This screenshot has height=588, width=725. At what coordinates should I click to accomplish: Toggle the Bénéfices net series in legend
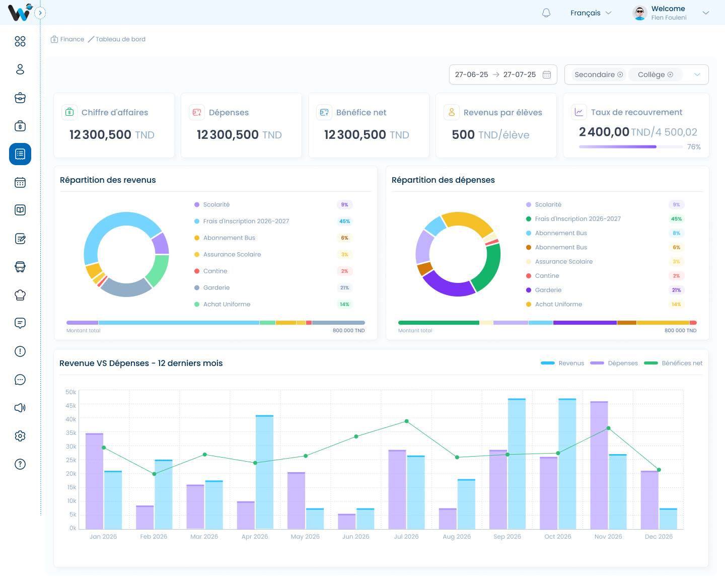[673, 363]
